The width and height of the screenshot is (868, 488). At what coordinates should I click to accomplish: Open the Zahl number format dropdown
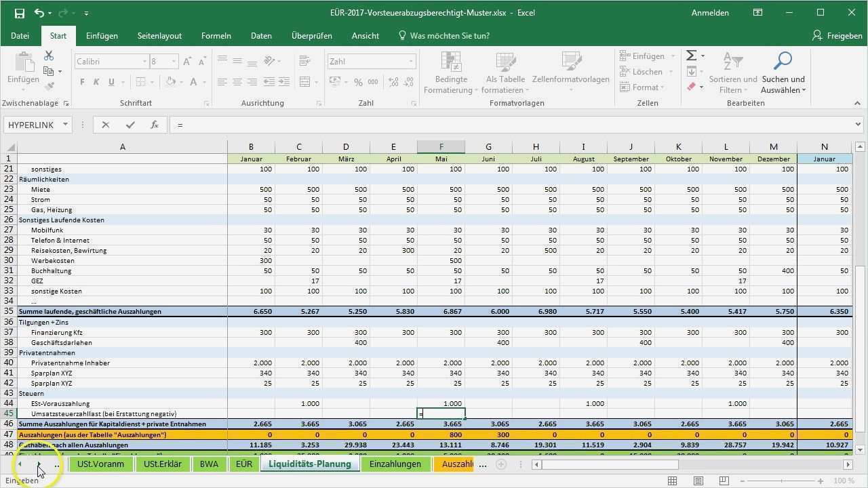pos(409,61)
